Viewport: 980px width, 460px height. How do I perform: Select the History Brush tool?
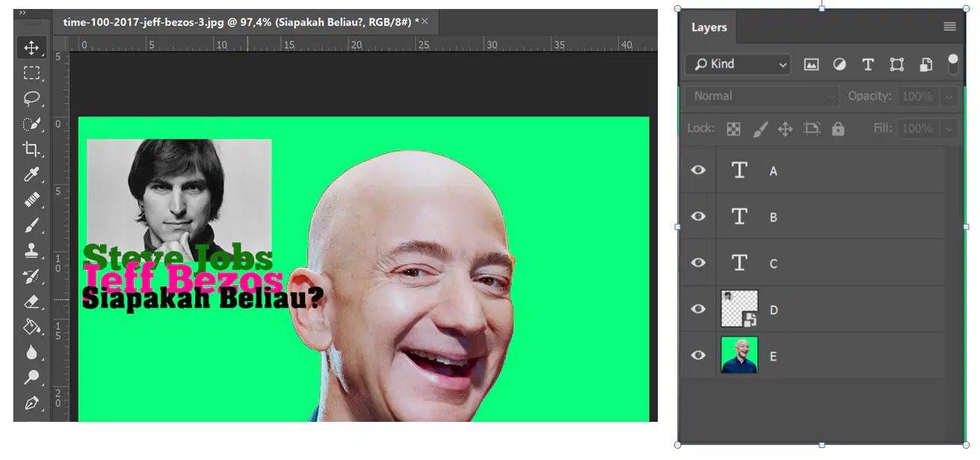click(x=31, y=276)
